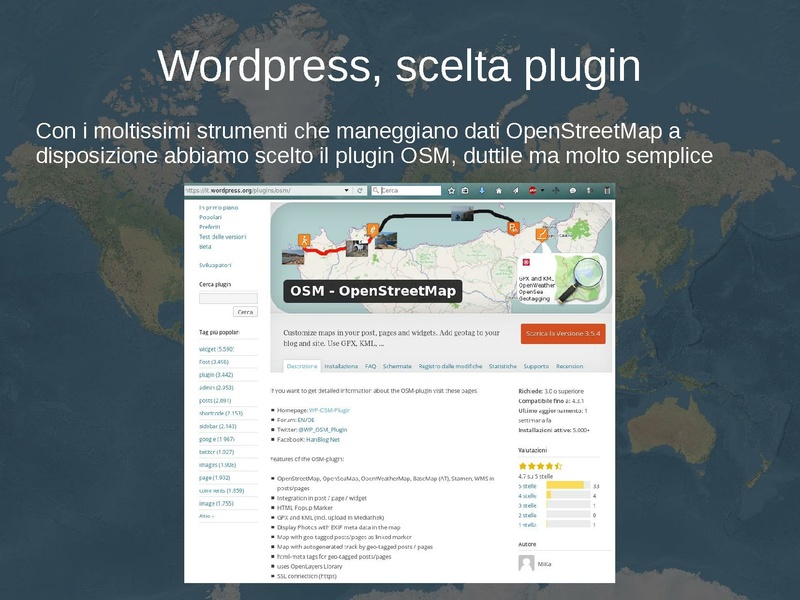Image resolution: width=800 pixels, height=600 pixels.
Task: Expand the 'Altro' tag list link
Action: point(206,516)
